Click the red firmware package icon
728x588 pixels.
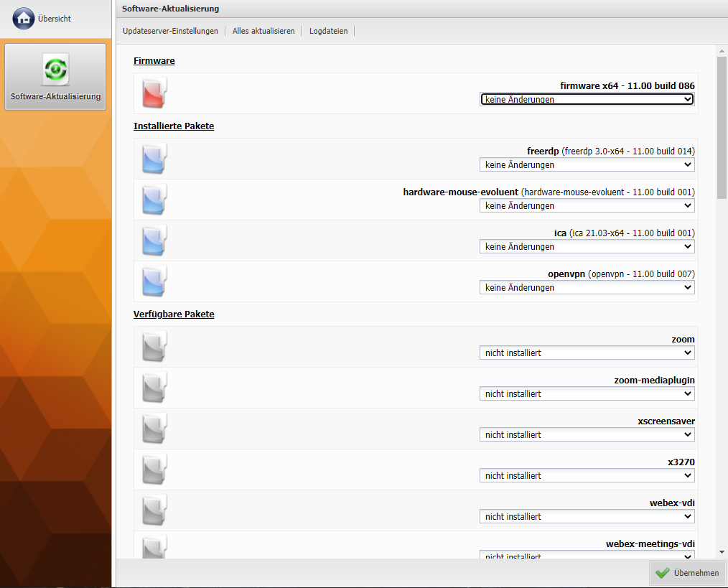tap(154, 93)
